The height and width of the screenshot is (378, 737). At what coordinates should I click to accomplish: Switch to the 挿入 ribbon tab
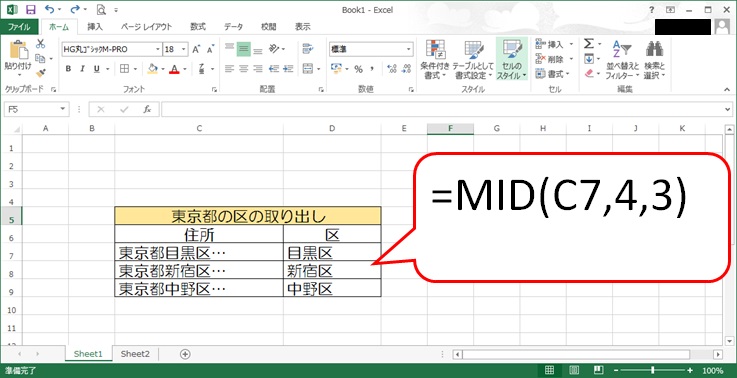(94, 27)
